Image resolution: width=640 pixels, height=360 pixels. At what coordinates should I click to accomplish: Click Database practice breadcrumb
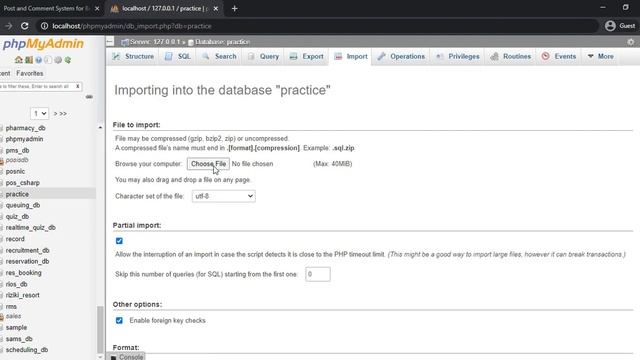(220, 42)
